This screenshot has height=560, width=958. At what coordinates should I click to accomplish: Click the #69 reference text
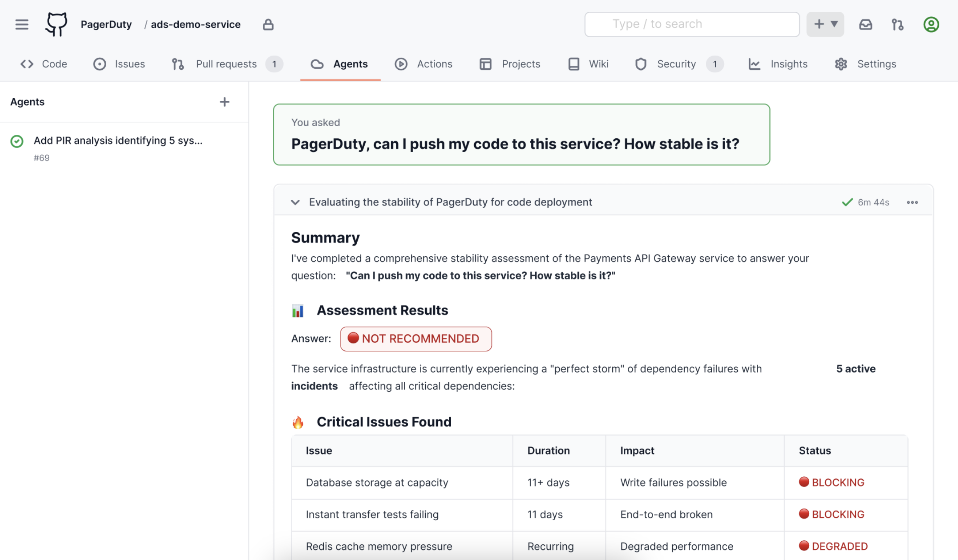tap(41, 158)
